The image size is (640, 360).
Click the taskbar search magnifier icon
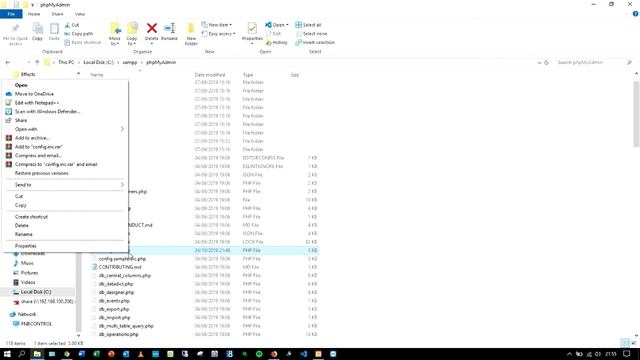[22, 354]
